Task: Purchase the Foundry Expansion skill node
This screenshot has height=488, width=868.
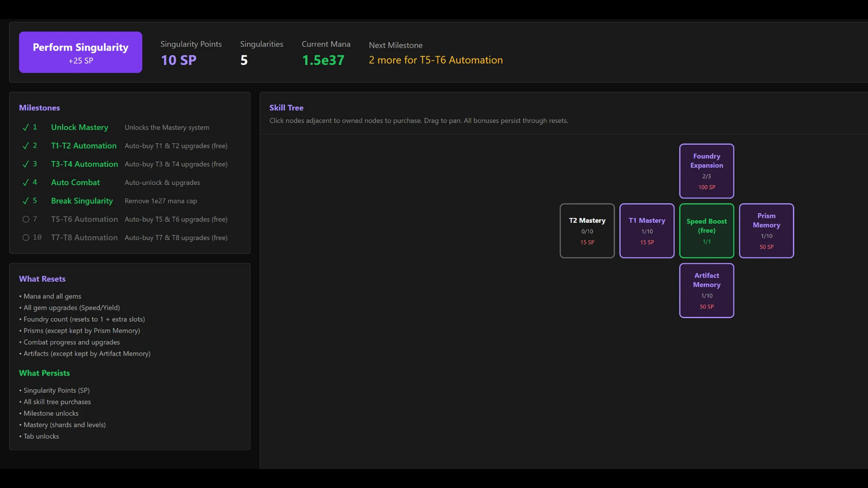Action: click(x=707, y=171)
